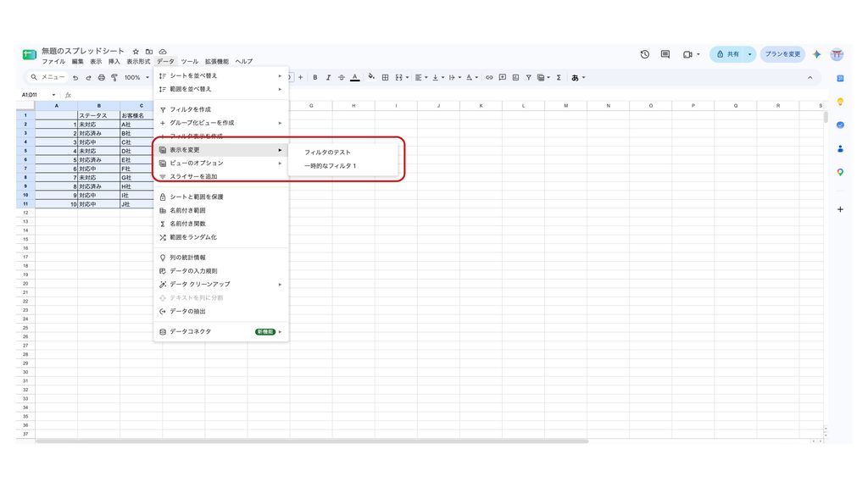Screen dimensions: 868x488
Task: Collapse the toolbar with chevron arrow
Action: point(810,77)
